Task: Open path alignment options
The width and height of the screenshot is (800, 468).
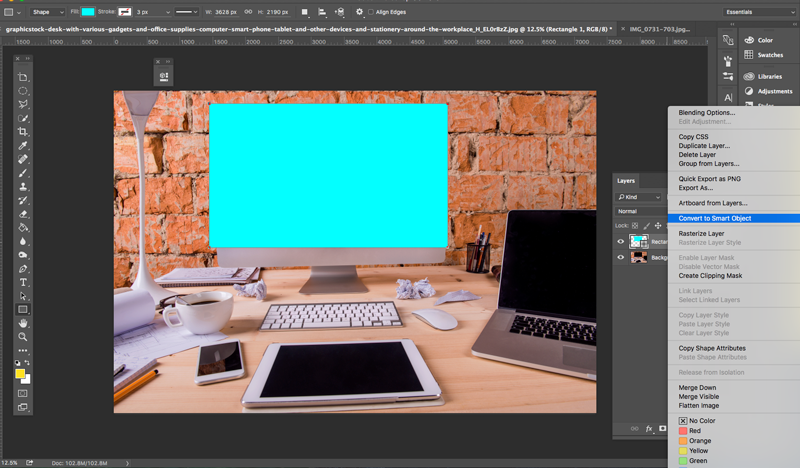Action: pos(322,12)
